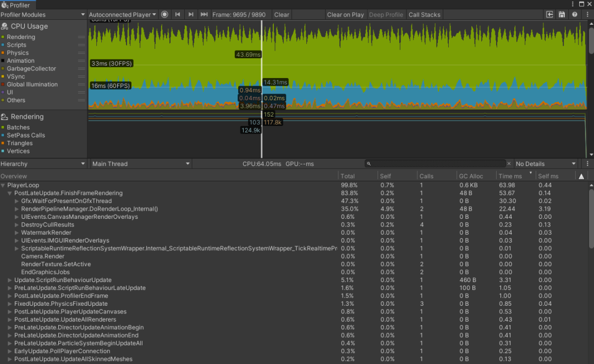
Task: Toggle Others category color box
Action: point(3,100)
